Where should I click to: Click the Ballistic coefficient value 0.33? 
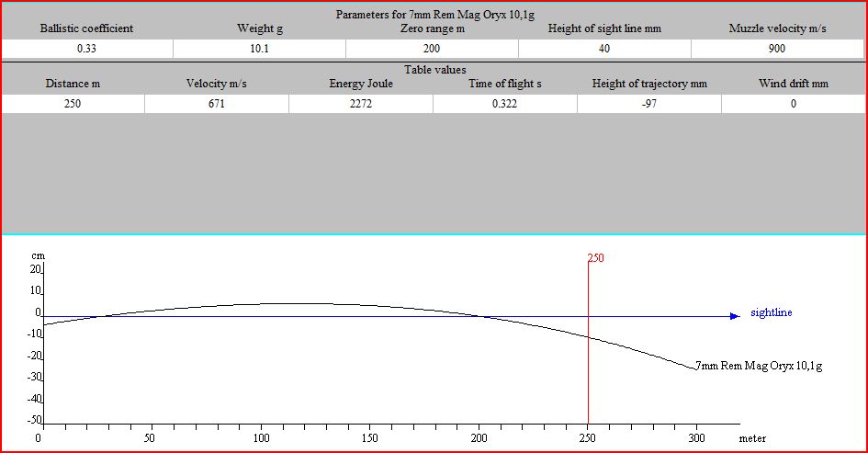click(86, 49)
